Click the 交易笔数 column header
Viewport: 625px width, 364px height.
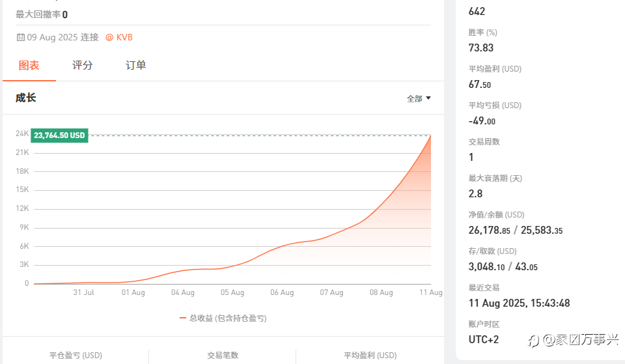[x=223, y=356]
